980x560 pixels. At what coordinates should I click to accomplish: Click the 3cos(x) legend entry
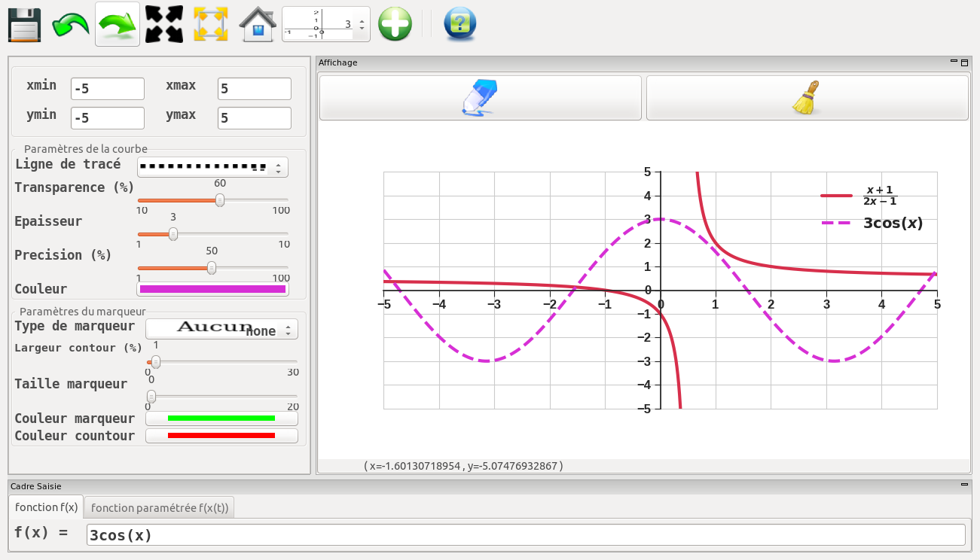872,224
